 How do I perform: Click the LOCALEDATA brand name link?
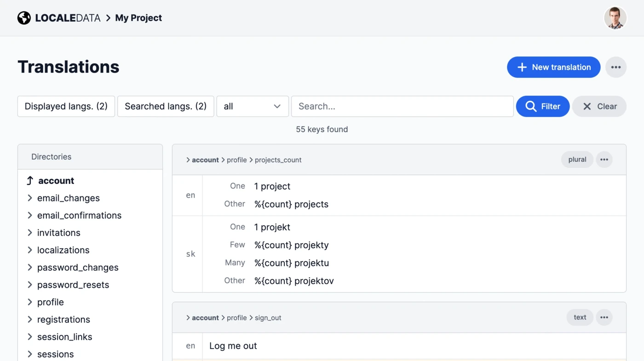68,18
